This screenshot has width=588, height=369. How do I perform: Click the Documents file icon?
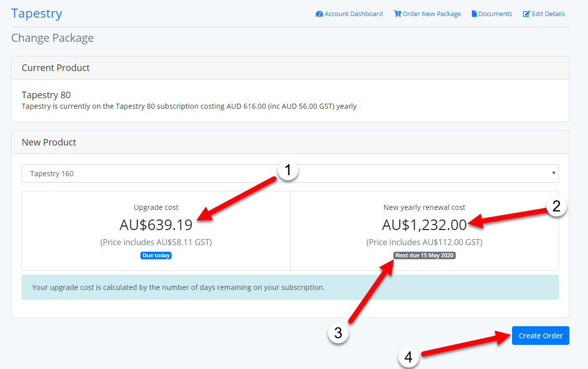coord(474,14)
